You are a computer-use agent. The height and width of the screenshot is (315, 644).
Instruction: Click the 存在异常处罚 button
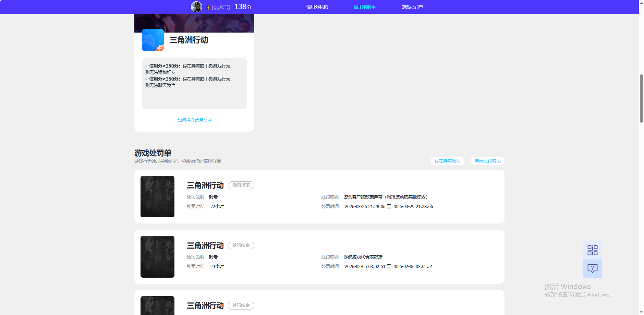coord(448,161)
